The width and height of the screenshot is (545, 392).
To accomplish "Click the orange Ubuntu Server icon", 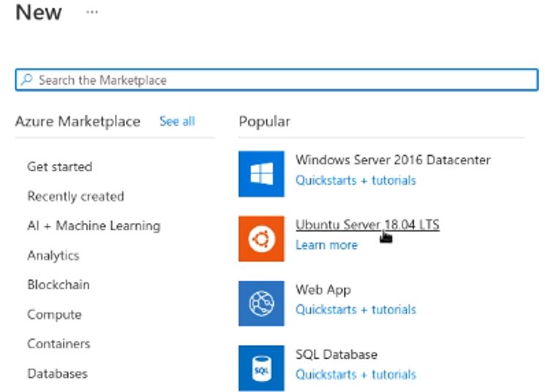I will pyautogui.click(x=261, y=238).
